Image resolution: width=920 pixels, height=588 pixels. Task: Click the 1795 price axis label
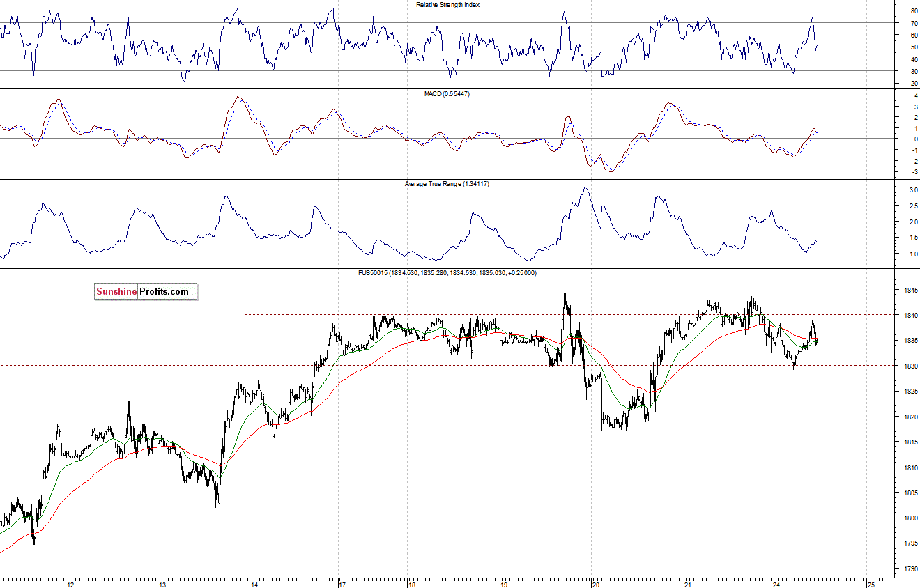coord(910,543)
